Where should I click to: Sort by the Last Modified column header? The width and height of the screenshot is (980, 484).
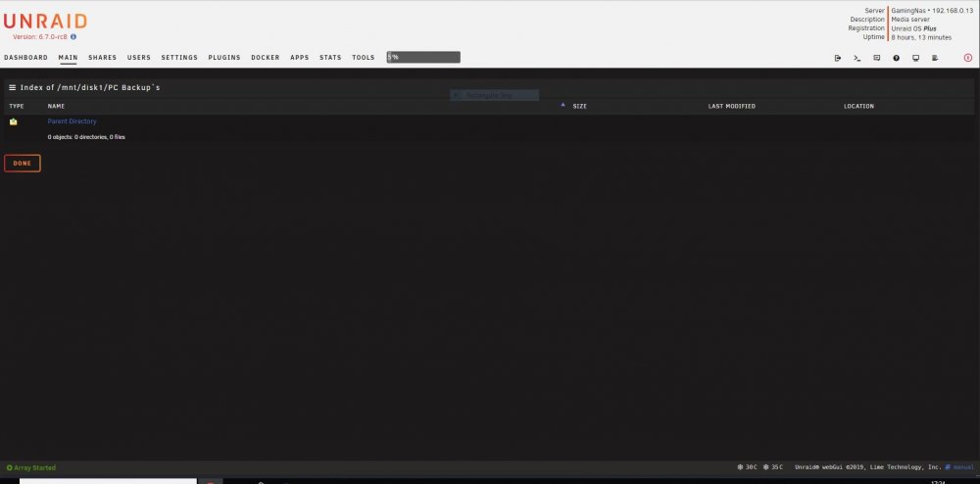click(x=732, y=106)
